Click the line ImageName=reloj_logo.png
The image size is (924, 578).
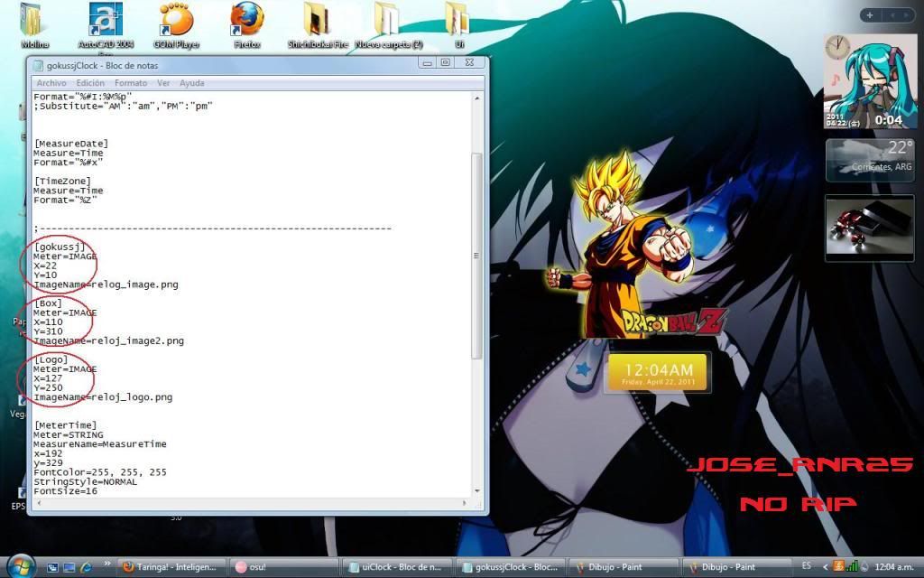pos(103,397)
